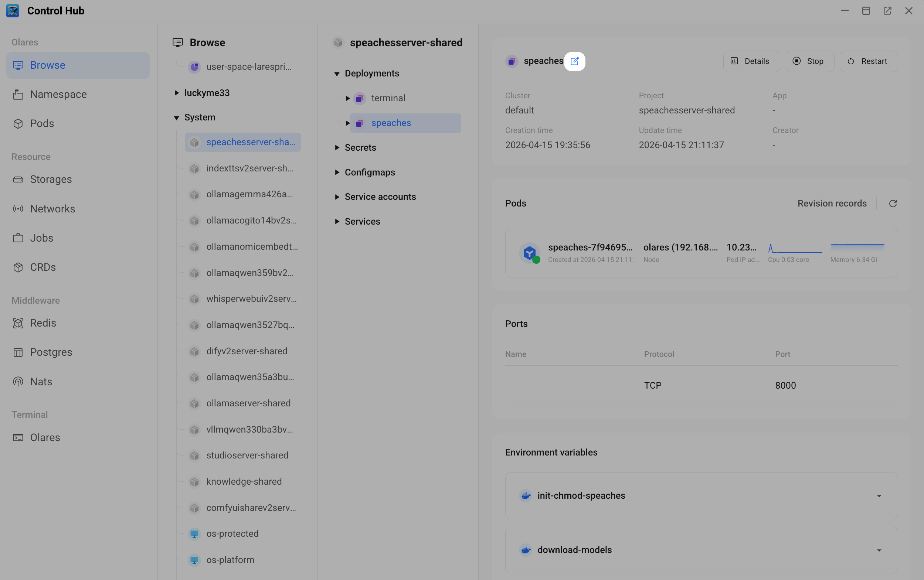
Task: Refresh the Pods list with the refresh icon
Action: (x=893, y=203)
